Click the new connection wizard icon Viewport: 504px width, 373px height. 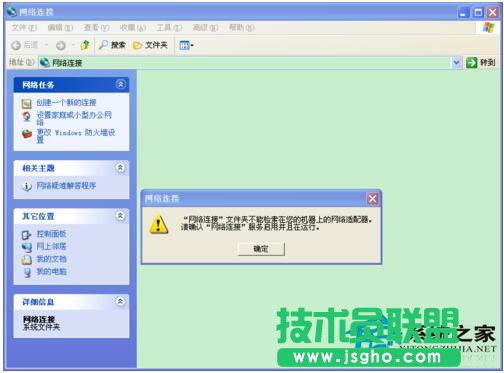pos(27,104)
